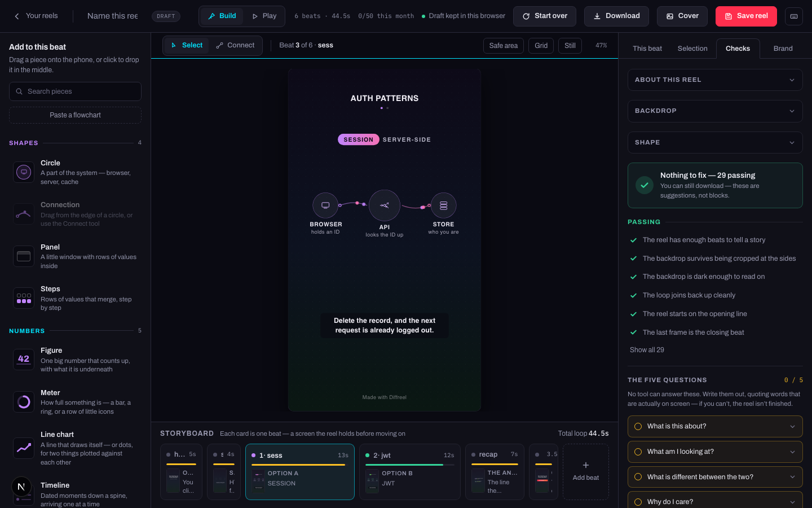The image size is (812, 508).
Task: Open the Selection tab
Action: [x=692, y=49]
